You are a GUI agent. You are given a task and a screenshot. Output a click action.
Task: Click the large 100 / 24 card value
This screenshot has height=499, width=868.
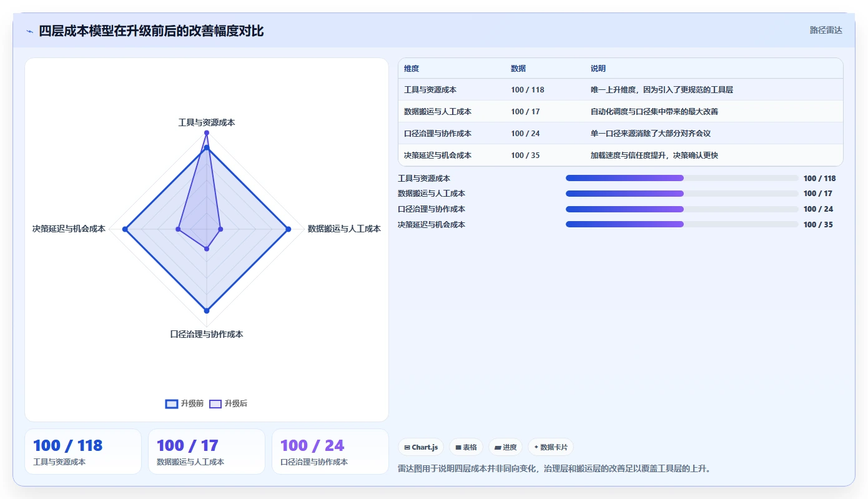312,446
